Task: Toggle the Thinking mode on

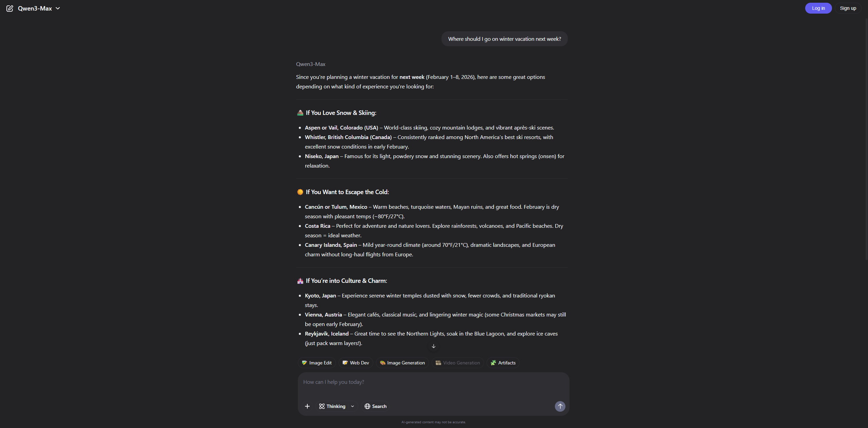Action: click(x=332, y=406)
